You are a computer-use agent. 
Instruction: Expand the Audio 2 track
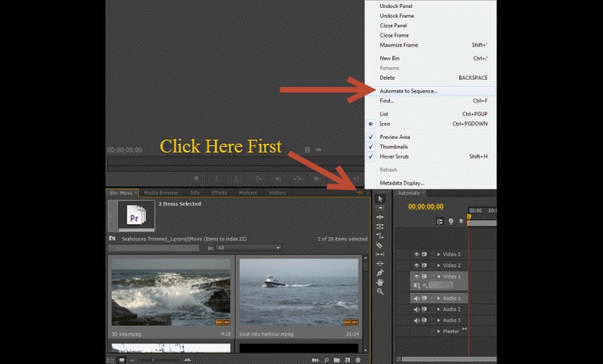tap(438, 309)
